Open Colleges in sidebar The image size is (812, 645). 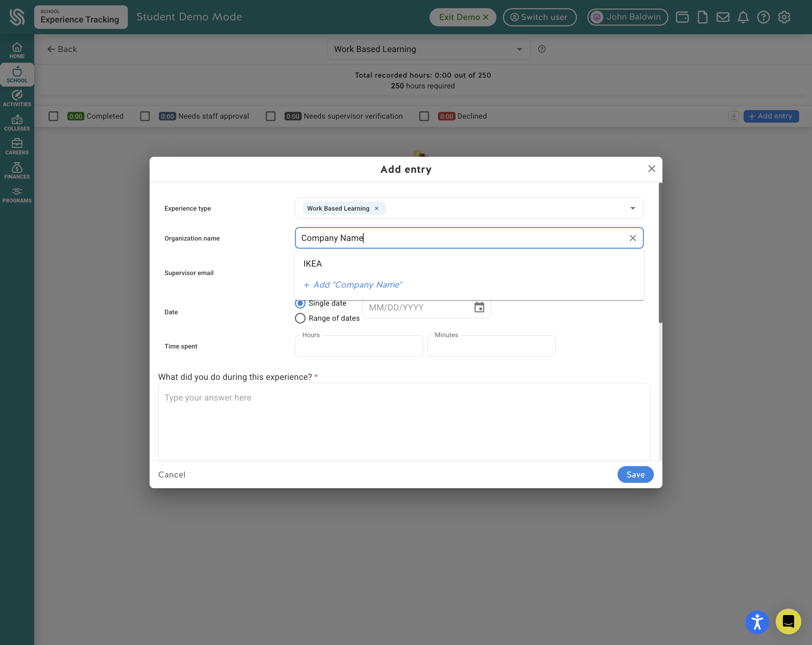tap(17, 123)
